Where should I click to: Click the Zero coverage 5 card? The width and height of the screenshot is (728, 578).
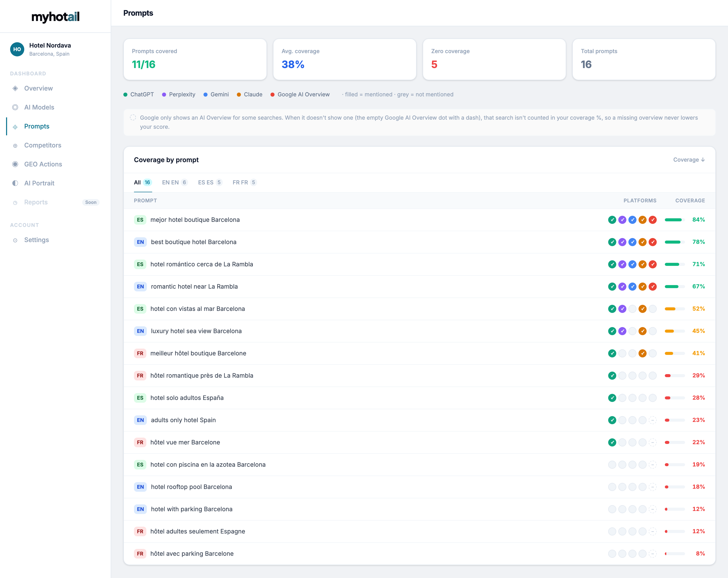494,59
